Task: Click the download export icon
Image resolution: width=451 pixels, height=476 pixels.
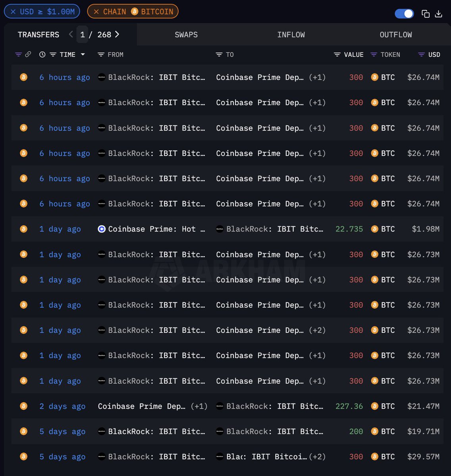Action: 438,13
